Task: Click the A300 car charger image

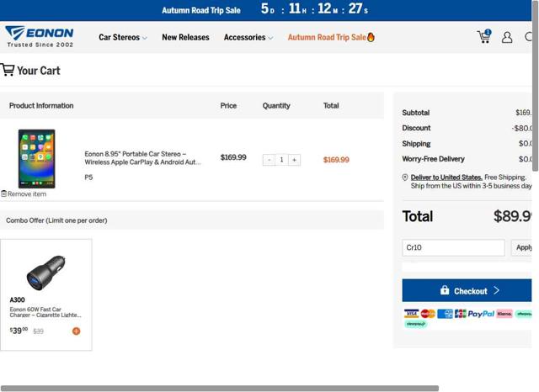Action: (46, 273)
